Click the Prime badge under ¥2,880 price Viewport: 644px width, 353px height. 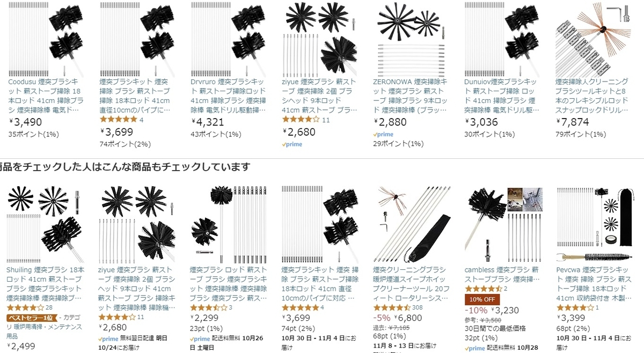(383, 135)
